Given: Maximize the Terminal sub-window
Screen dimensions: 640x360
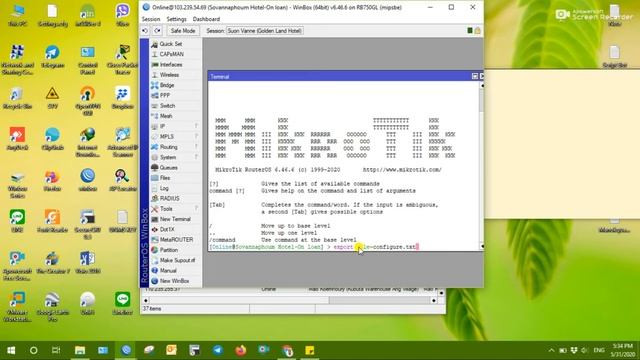Looking at the screenshot, I should tap(475, 76).
